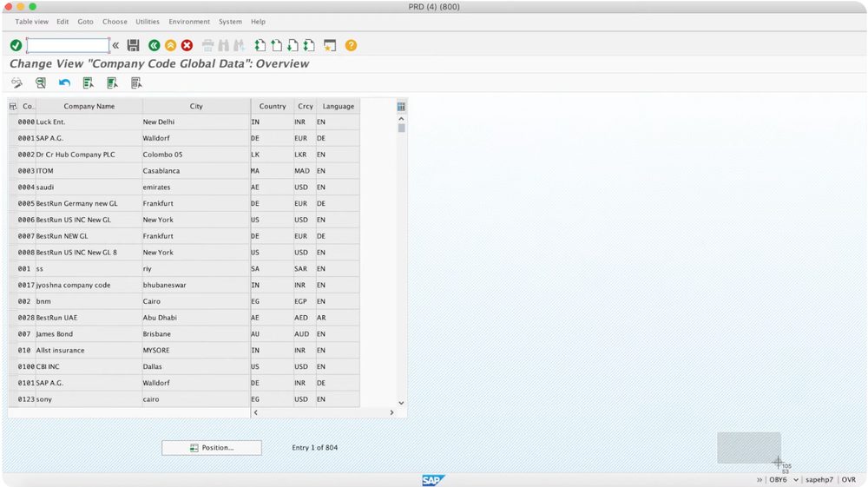Jump to first page icon
Screen dimensions: 868x487
[260, 45]
